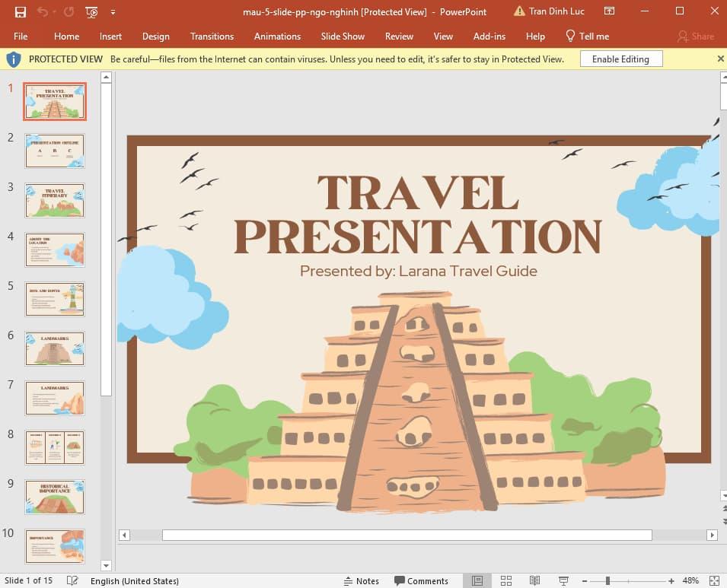Switch to Slide Sorter view
727x588 pixels.
tap(505, 580)
